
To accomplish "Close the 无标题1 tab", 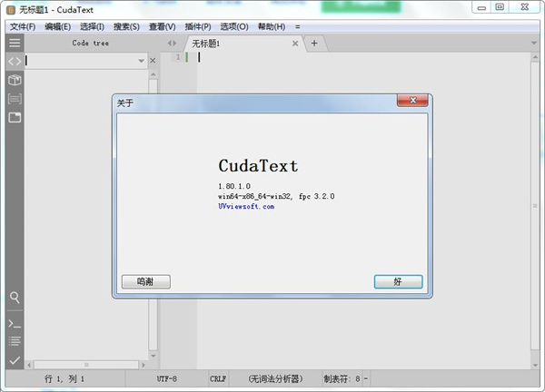I will tap(295, 44).
